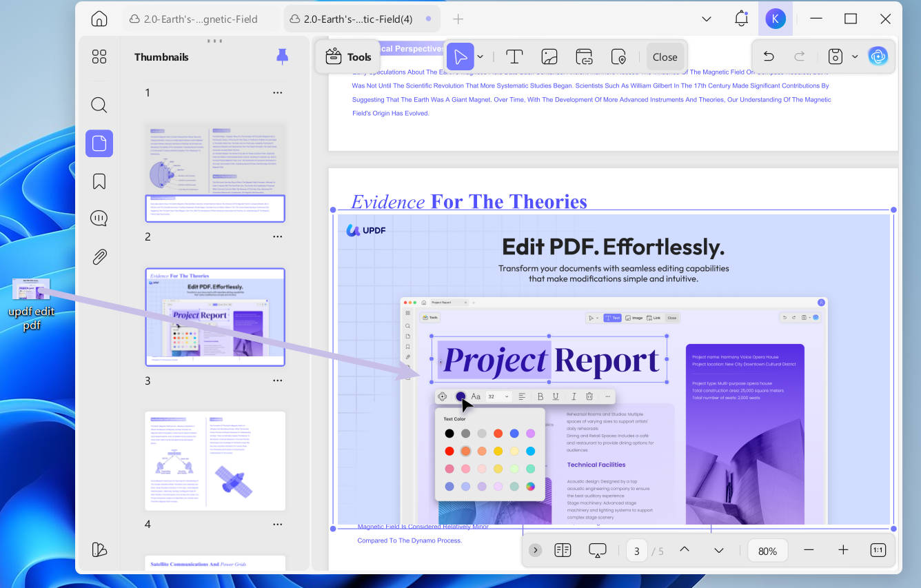921x588 pixels.
Task: Go to the previous page
Action: [x=685, y=550]
